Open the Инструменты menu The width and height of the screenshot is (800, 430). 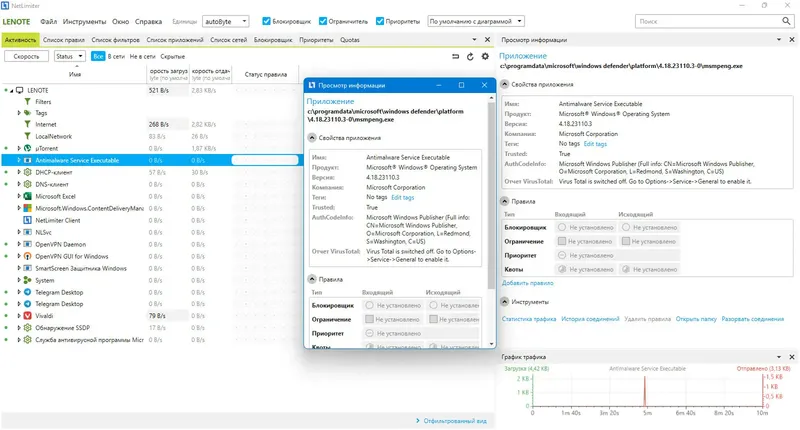click(84, 21)
